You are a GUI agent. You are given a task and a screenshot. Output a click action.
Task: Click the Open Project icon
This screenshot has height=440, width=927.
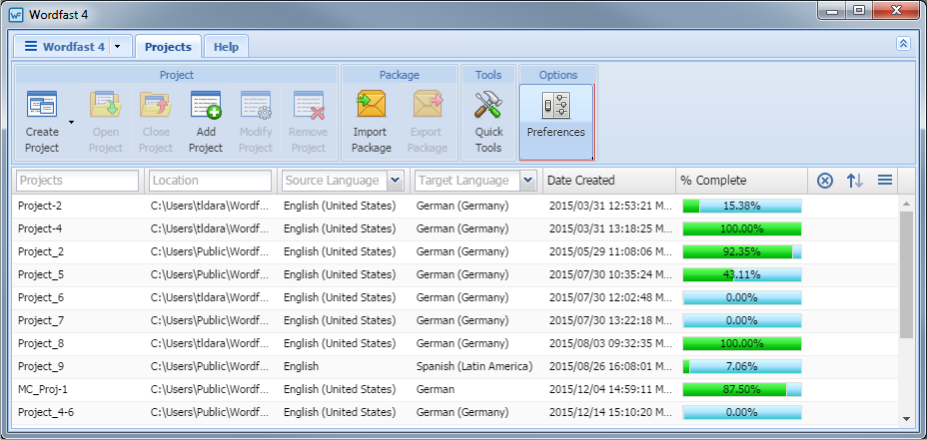point(105,105)
